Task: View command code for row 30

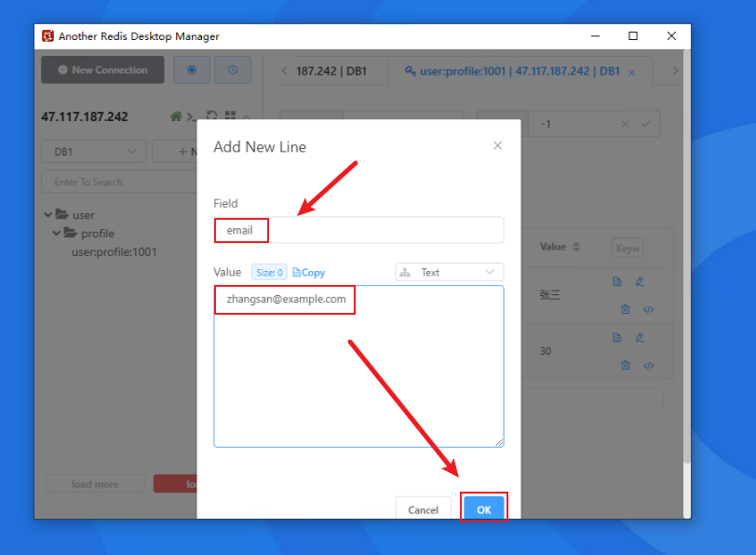Action: click(x=649, y=366)
